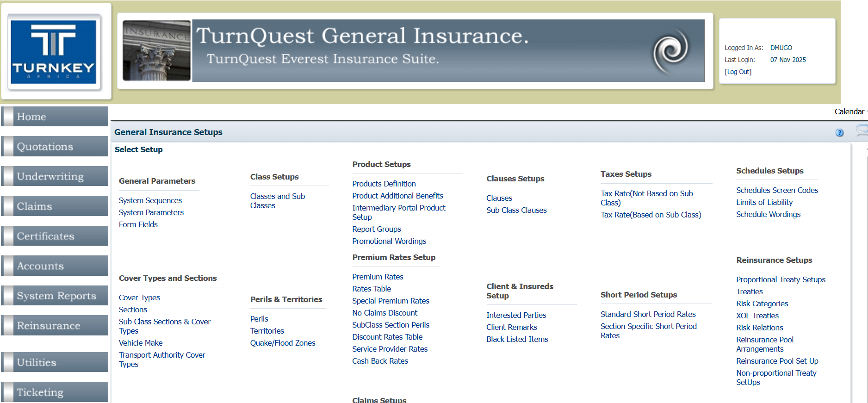
Task: Open SubClass Section Perils
Action: coord(391,325)
